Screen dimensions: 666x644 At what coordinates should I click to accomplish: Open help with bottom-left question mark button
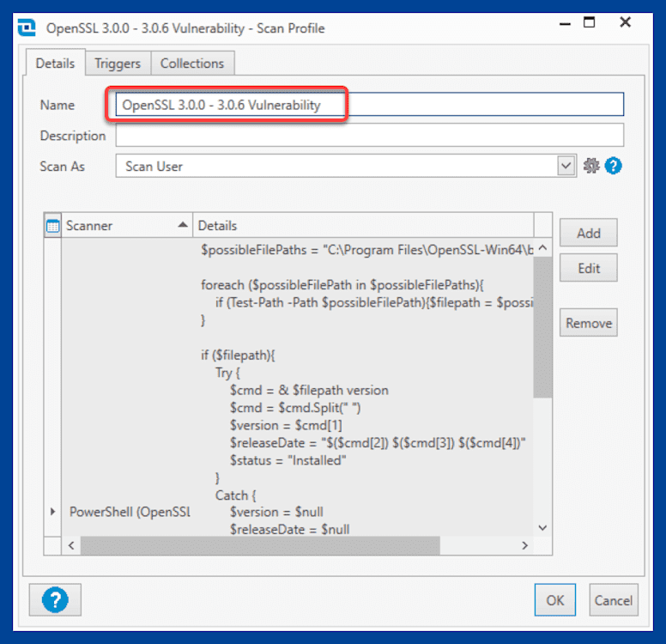point(55,600)
